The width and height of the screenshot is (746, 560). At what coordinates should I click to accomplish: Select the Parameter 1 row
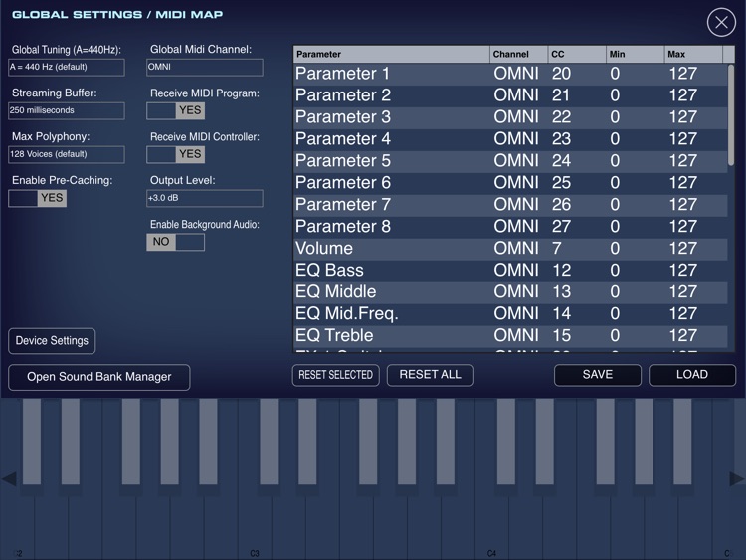pos(510,74)
